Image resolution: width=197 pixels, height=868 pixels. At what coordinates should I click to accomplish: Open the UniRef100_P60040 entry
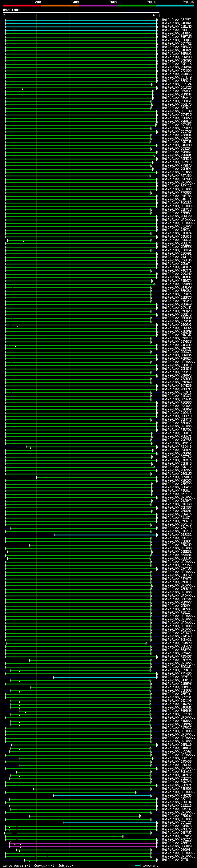pos(177,98)
